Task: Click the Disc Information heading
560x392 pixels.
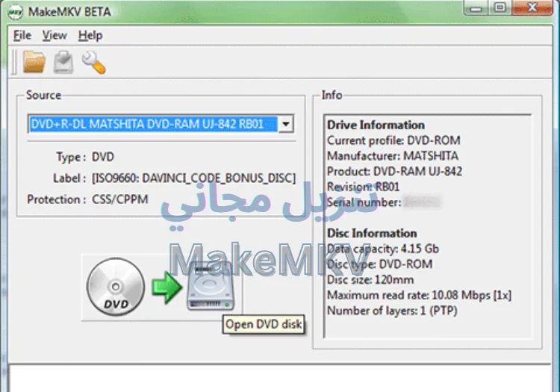Action: click(x=372, y=233)
